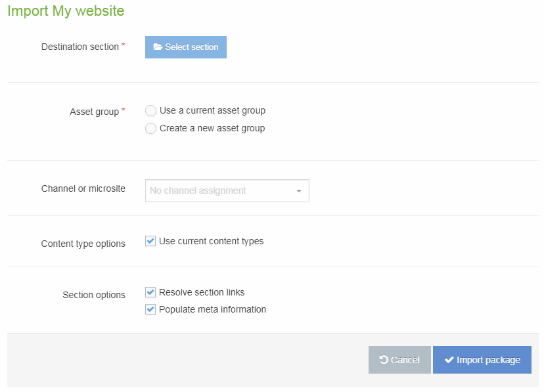Viewport: 544px width, 392px height.
Task: Click the undo arrow icon in Cancel button
Action: tap(386, 359)
